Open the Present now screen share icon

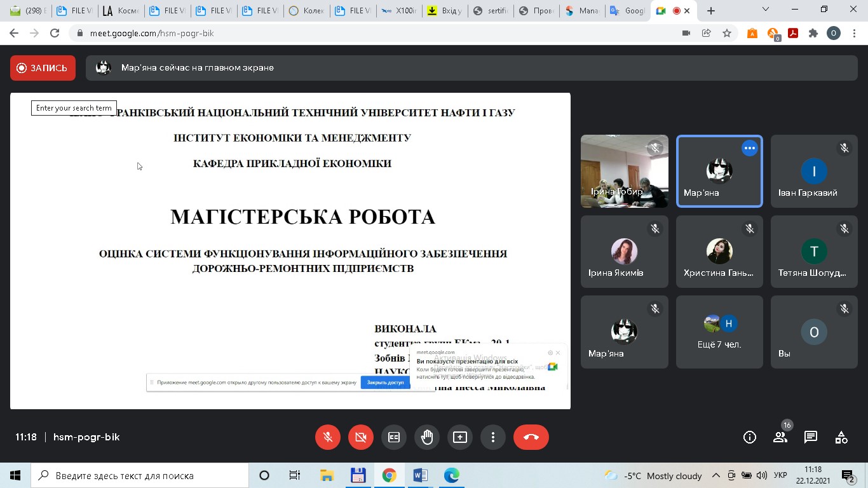point(459,437)
